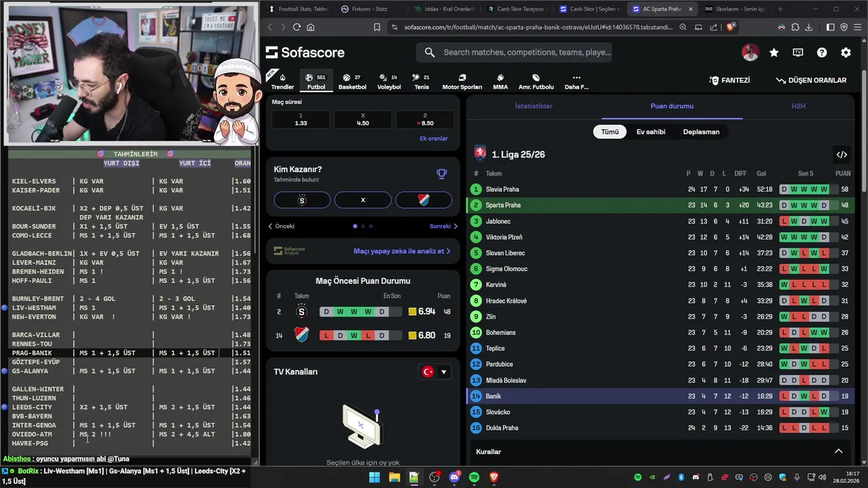The height and width of the screenshot is (488, 868).
Task: Open the Sofascore screen icon beside help
Action: [798, 52]
